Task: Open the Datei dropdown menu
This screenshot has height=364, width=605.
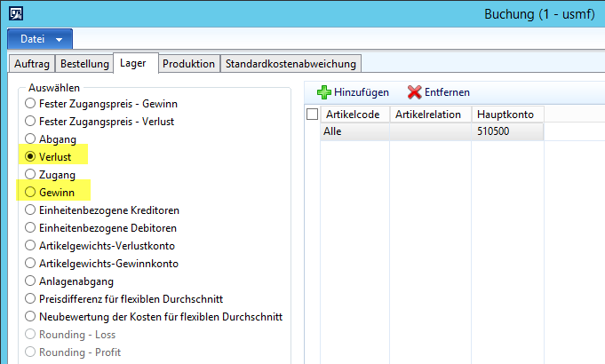Action: tap(40, 39)
